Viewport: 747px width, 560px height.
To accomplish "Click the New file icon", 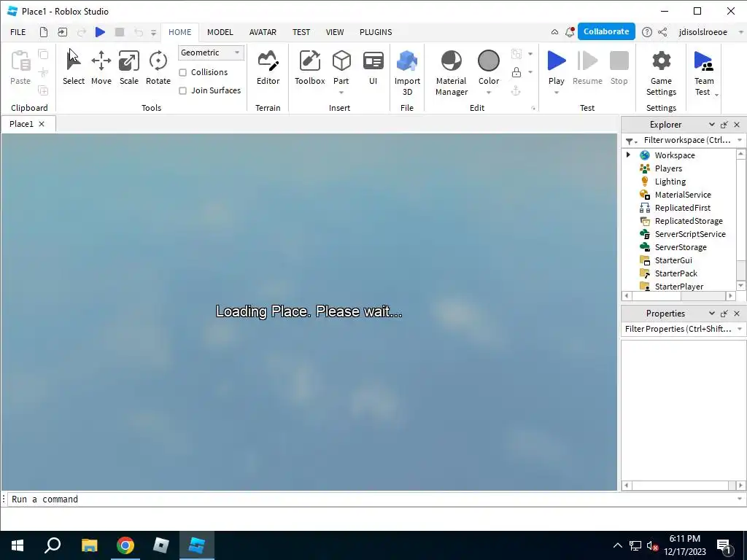I will click(x=43, y=32).
